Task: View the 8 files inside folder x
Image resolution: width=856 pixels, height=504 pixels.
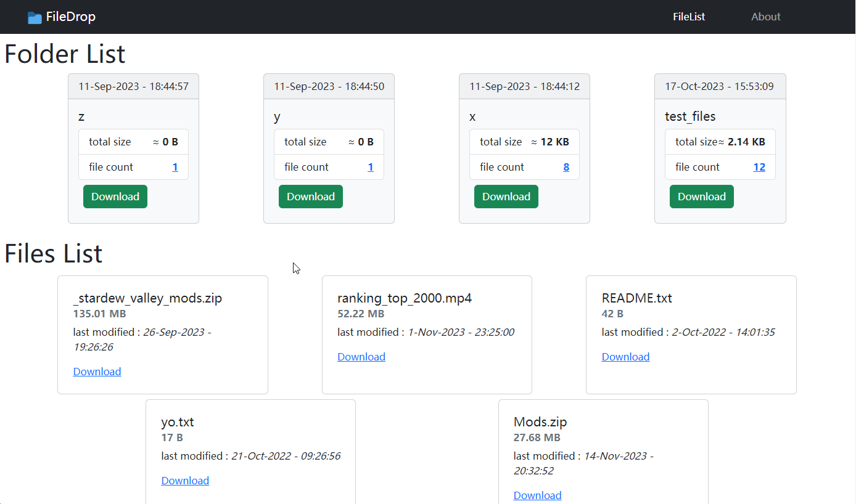Action: click(x=566, y=167)
